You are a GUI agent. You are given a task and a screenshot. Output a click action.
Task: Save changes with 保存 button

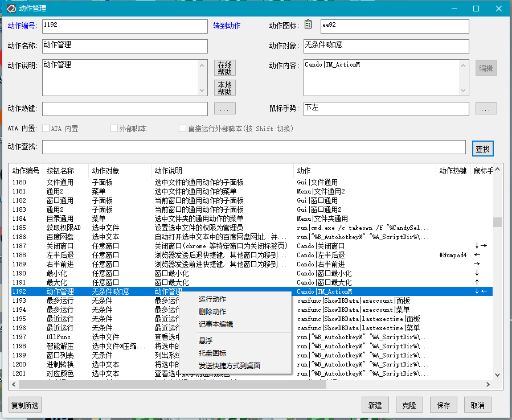pyautogui.click(x=444, y=405)
